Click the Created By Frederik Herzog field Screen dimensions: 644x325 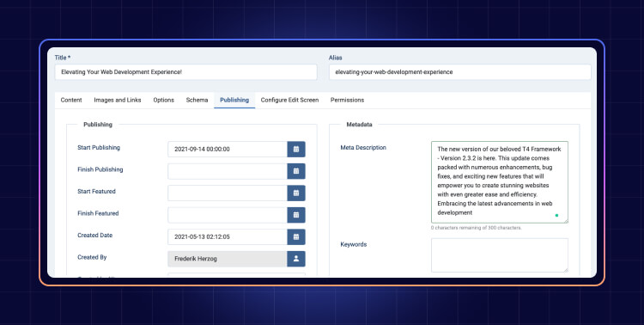pyautogui.click(x=228, y=259)
